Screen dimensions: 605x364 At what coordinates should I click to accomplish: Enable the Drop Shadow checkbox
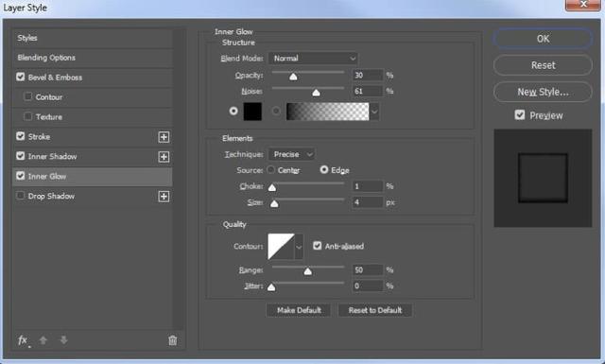[21, 196]
